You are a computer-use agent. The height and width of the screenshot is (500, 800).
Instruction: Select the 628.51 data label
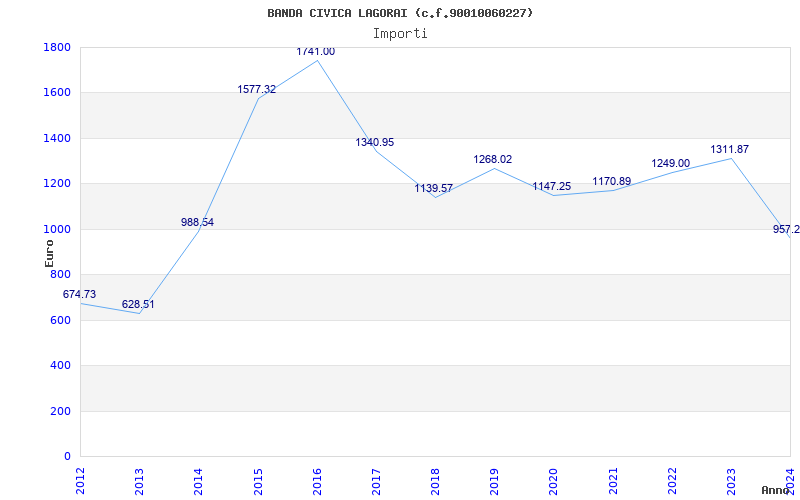coord(138,305)
